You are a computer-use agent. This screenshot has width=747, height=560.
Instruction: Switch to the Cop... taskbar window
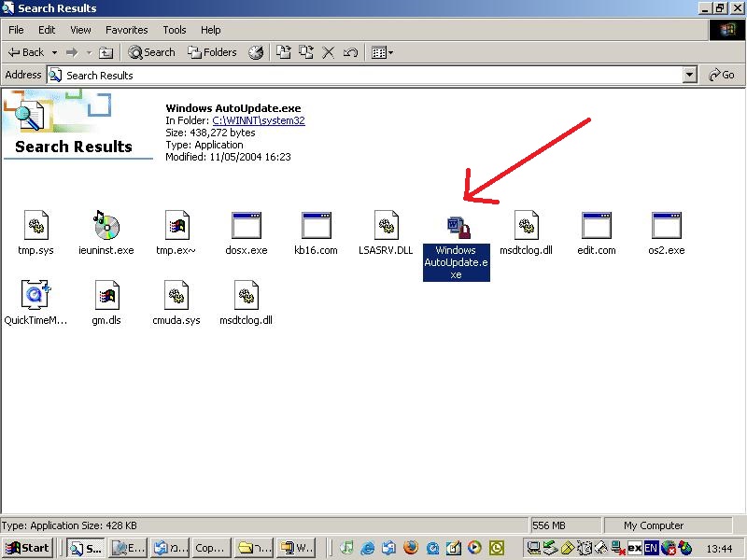pos(209,548)
